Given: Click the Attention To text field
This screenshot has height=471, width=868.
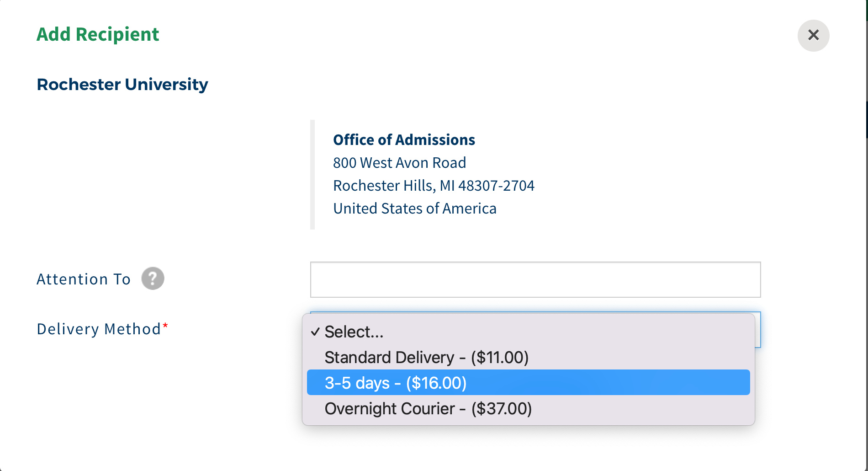Looking at the screenshot, I should point(535,279).
